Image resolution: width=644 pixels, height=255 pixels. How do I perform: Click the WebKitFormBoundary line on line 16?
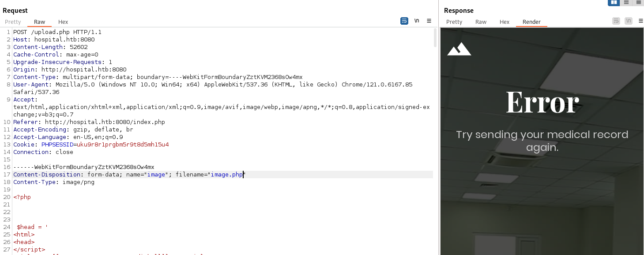(x=84, y=167)
